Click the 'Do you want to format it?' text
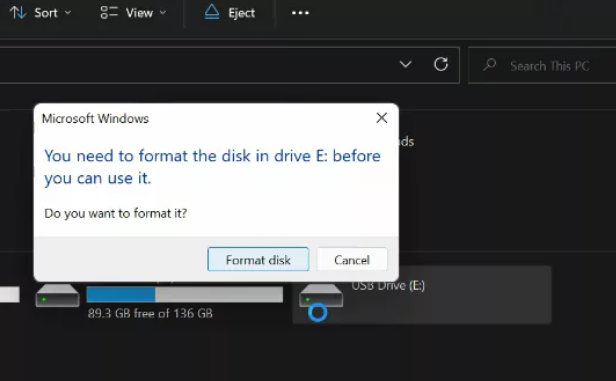This screenshot has height=381, width=616. pos(116,213)
